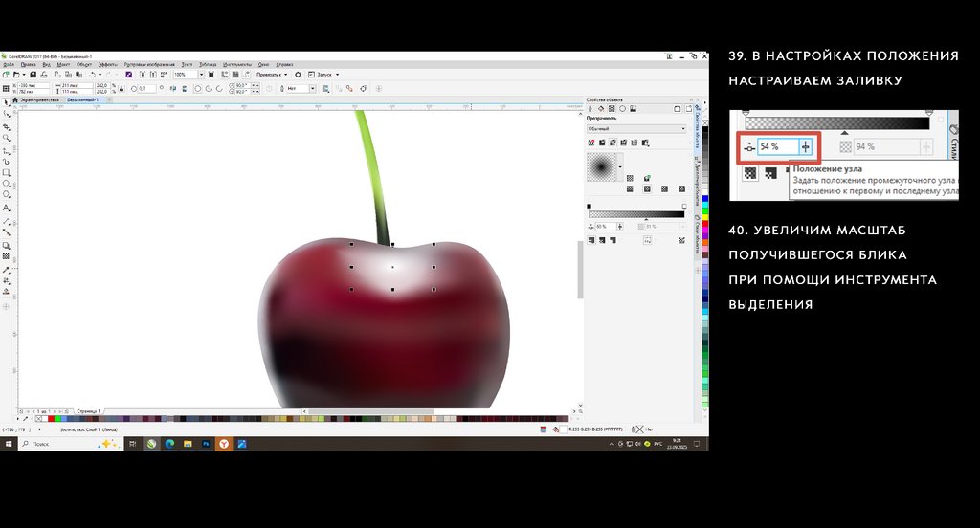
Task: Switch to the Экран приветствия tab
Action: pyautogui.click(x=40, y=99)
